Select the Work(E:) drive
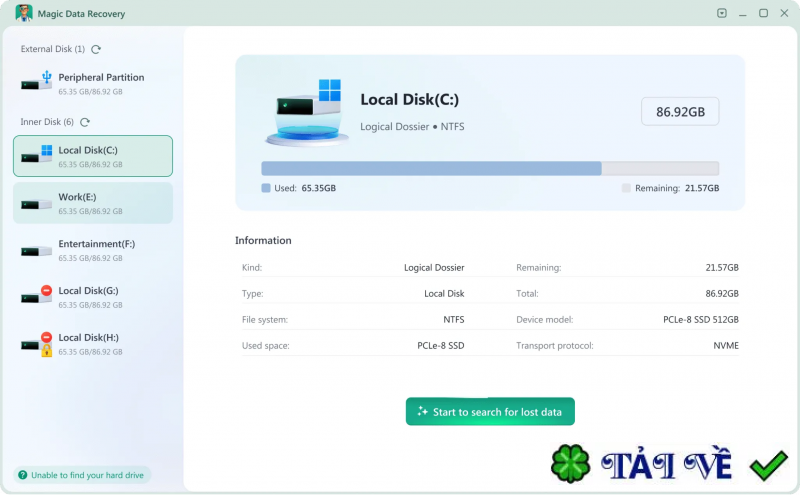This screenshot has height=495, width=800. pos(93,203)
